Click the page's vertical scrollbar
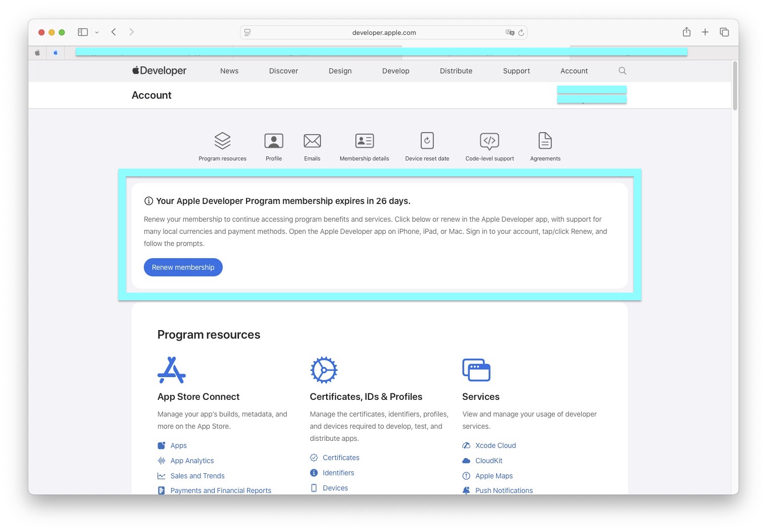Viewport: 767px width, 532px height. [x=735, y=85]
